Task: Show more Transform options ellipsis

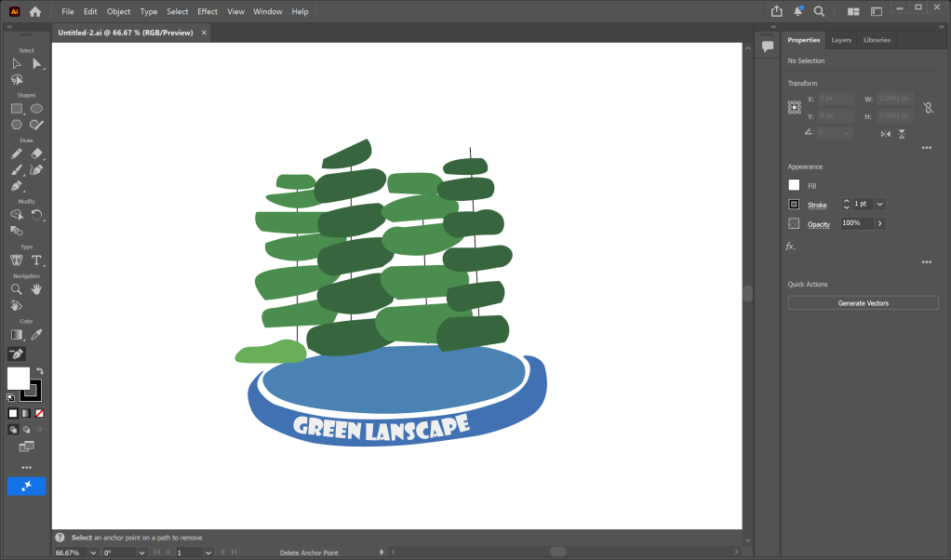Action: point(926,148)
